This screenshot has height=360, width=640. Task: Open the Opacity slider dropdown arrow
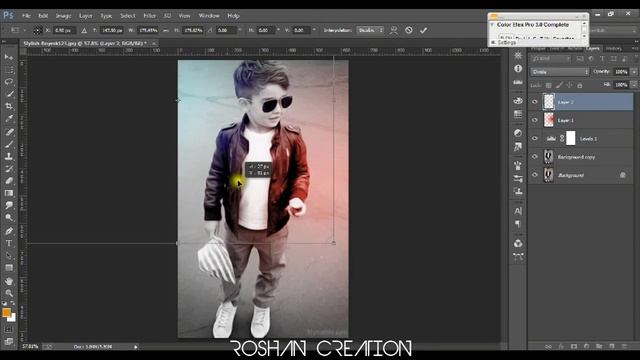634,72
